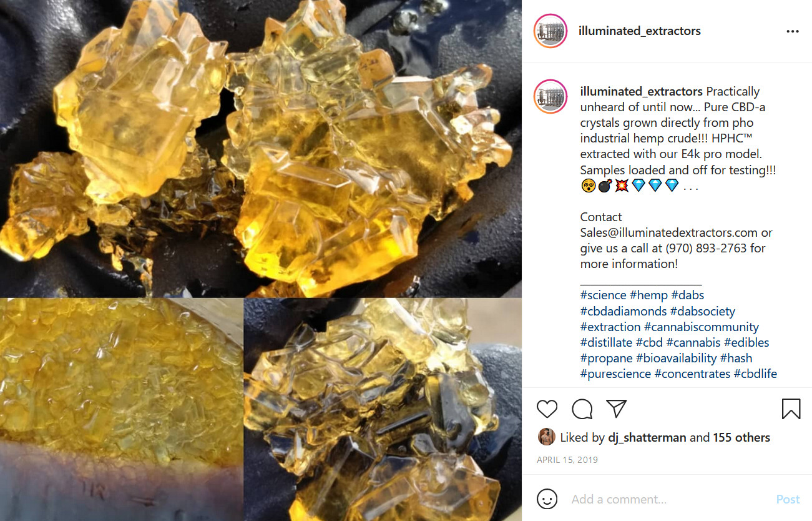Image resolution: width=812 pixels, height=521 pixels.
Task: Open dj_shatterman profile link
Action: click(x=647, y=437)
